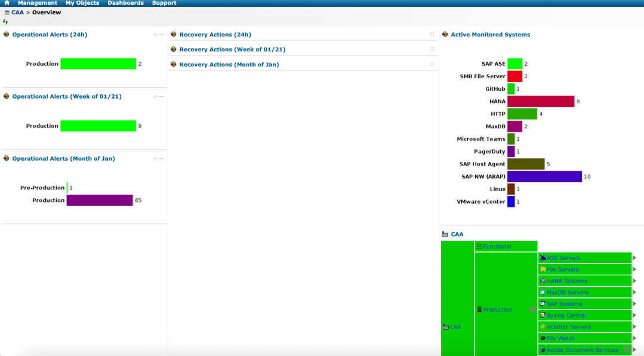The height and width of the screenshot is (356, 644).
Task: Expand the SAP Systems arrow
Action: (634, 304)
